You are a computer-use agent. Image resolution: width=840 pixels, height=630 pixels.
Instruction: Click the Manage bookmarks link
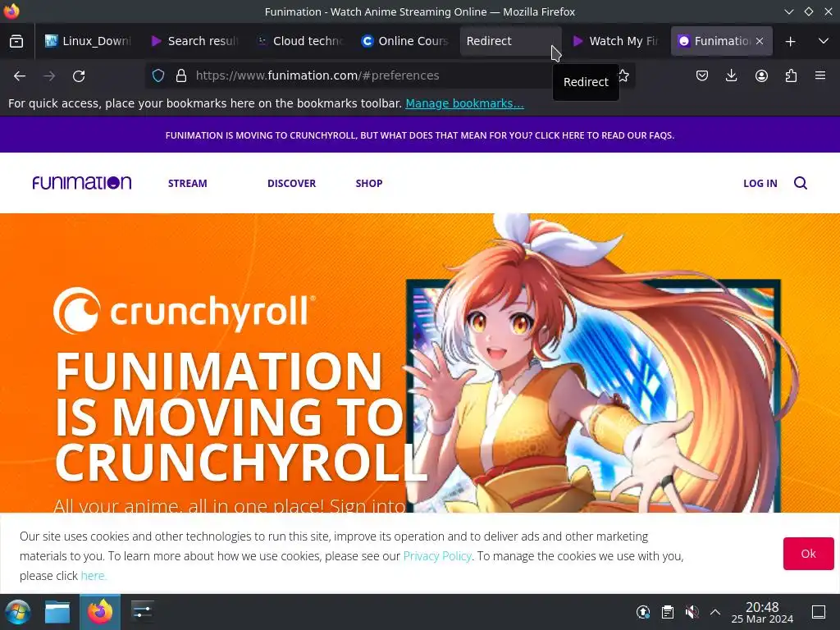pyautogui.click(x=464, y=103)
